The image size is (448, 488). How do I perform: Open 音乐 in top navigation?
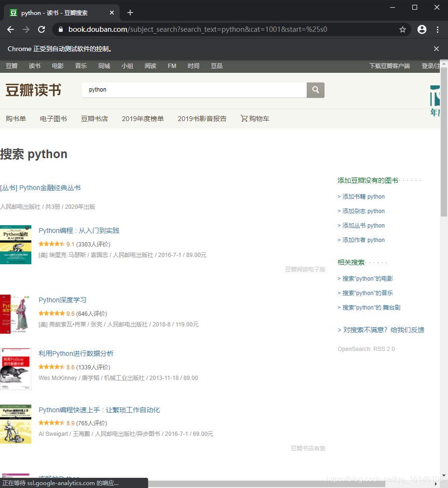coord(81,66)
